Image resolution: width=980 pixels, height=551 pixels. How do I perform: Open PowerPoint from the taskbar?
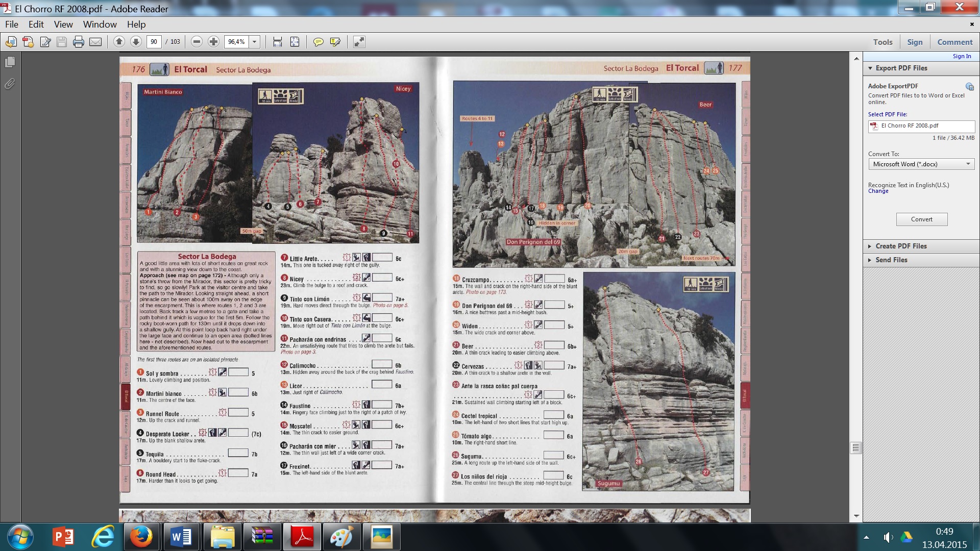coord(63,537)
